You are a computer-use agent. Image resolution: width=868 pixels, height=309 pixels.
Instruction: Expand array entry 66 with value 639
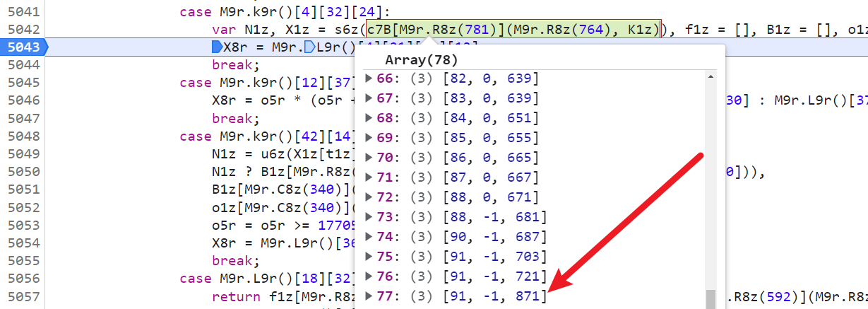pyautogui.click(x=369, y=78)
